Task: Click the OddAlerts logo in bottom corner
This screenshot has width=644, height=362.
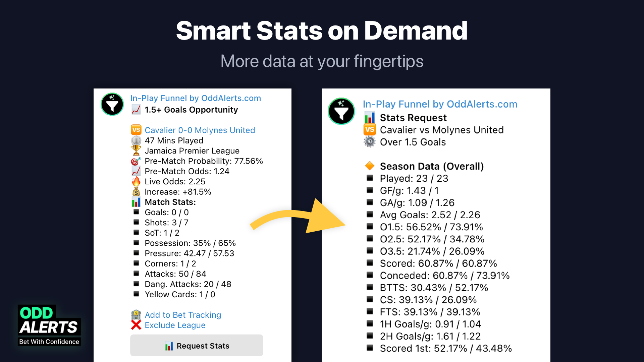Action: click(49, 325)
